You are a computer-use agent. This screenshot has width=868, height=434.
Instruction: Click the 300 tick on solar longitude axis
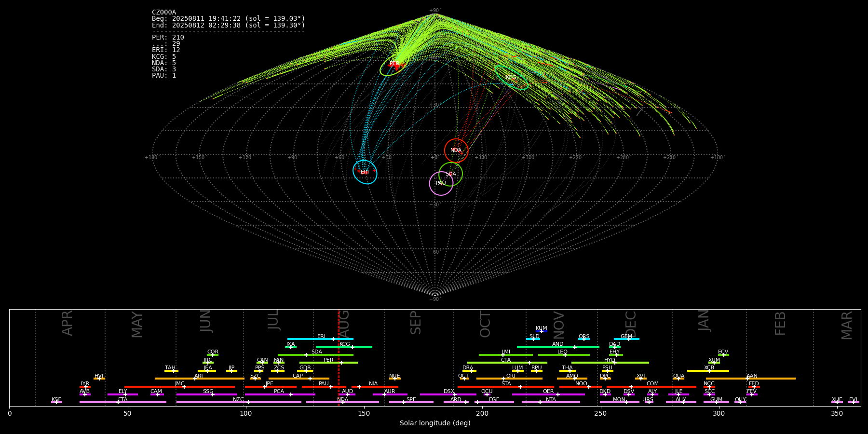(719, 413)
